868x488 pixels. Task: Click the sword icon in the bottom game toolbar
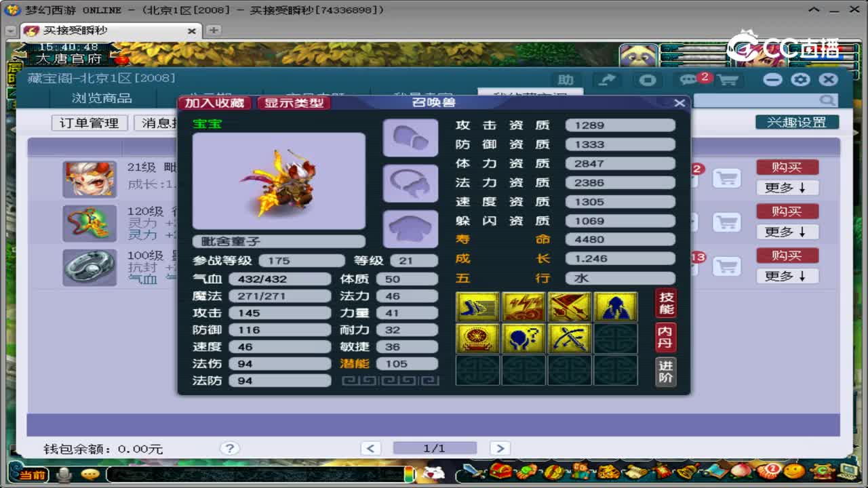coord(475,471)
